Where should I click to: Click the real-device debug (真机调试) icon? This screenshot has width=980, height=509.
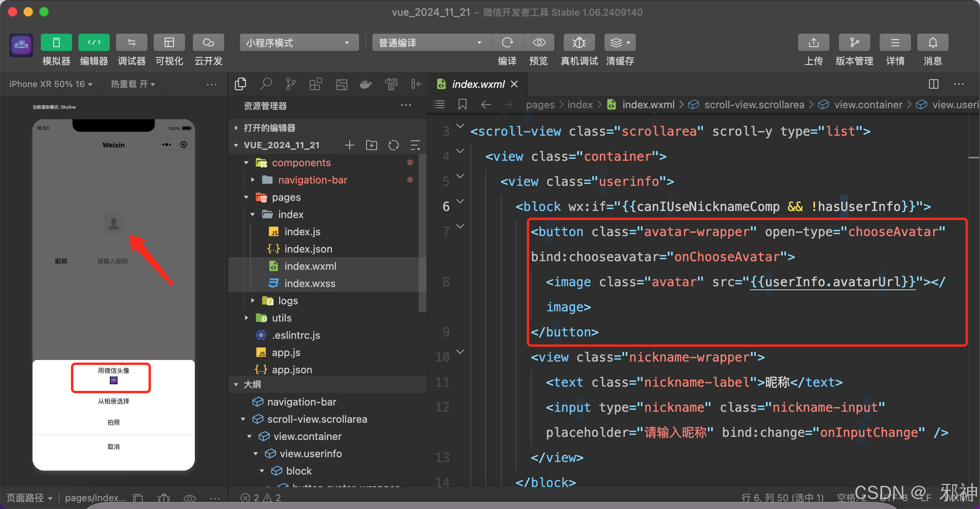pos(579,42)
